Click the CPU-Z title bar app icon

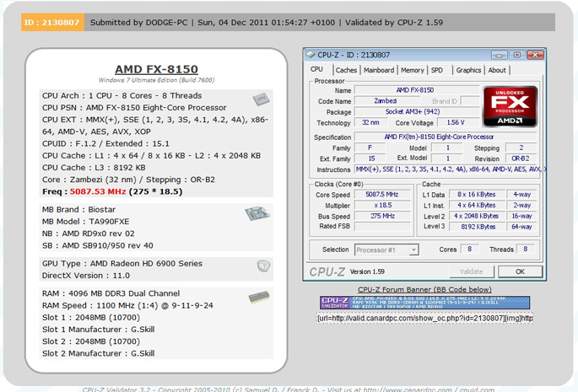pos(311,55)
